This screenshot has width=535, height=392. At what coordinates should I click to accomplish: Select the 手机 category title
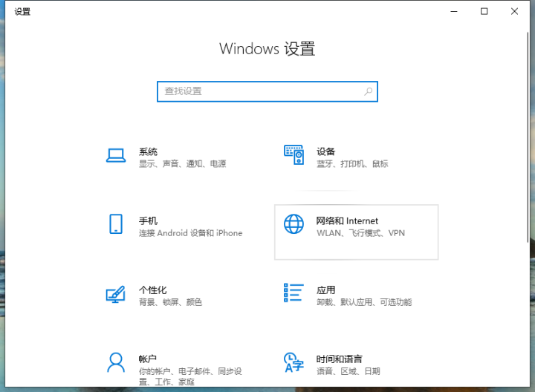pyautogui.click(x=148, y=220)
